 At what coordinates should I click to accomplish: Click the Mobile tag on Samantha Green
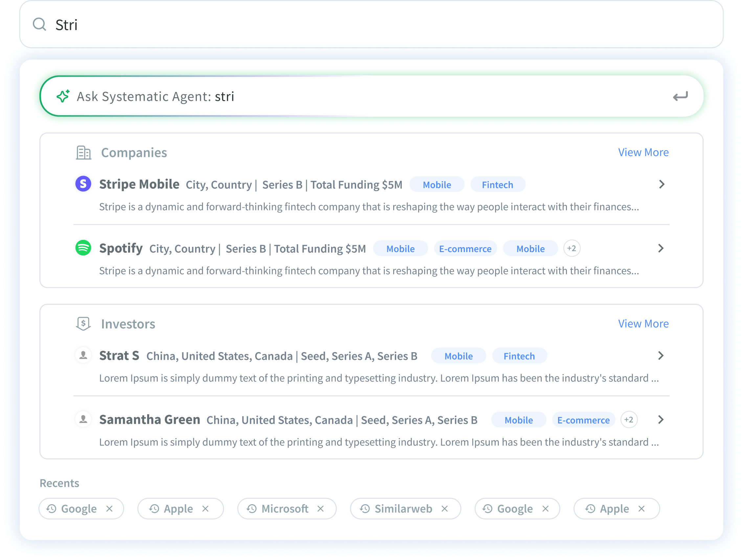pyautogui.click(x=519, y=420)
